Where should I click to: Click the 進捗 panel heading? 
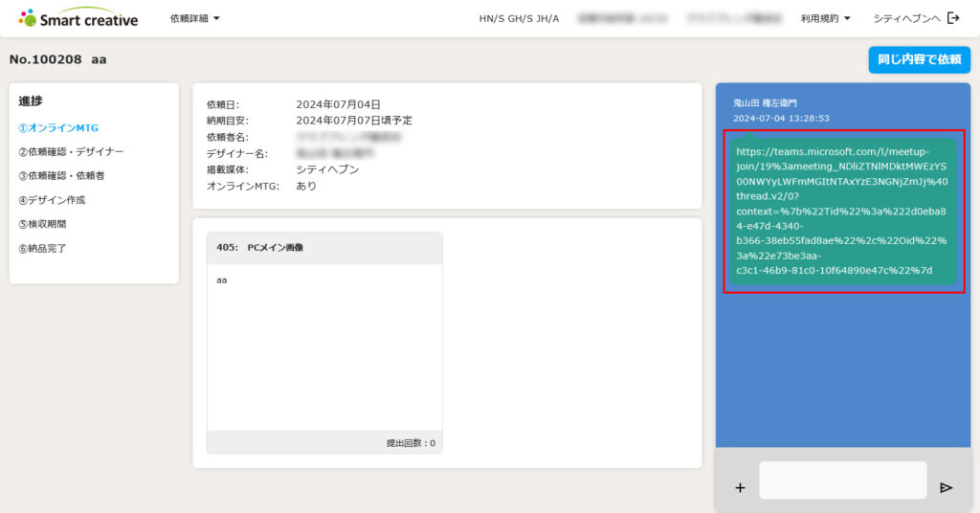tap(31, 100)
